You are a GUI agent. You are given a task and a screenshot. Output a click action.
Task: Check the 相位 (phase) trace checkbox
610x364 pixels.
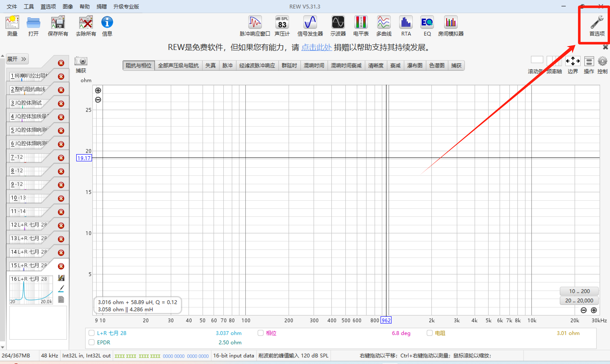point(261,333)
